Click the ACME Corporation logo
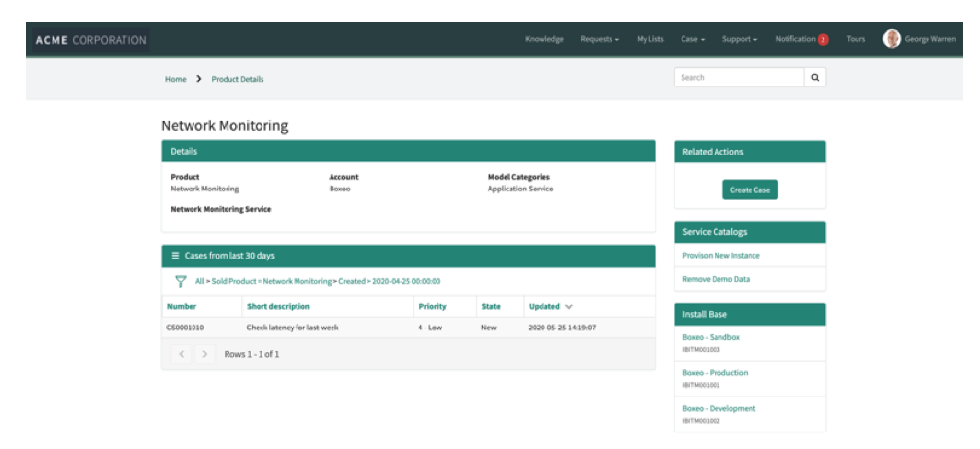Viewport: 980px width, 449px height. [x=90, y=40]
